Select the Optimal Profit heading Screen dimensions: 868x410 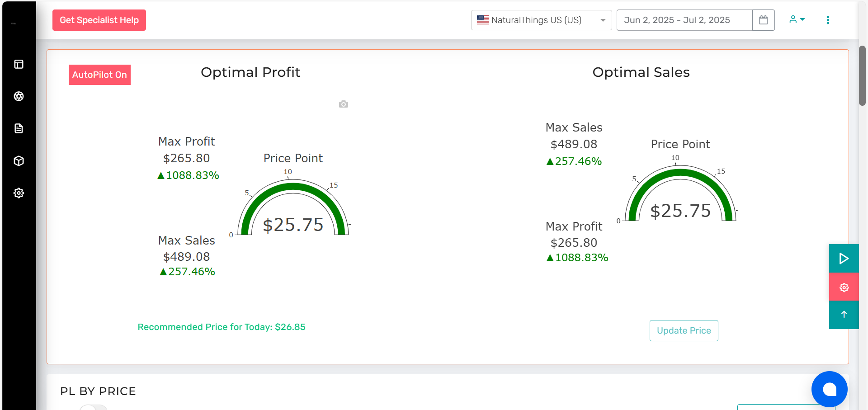(250, 72)
